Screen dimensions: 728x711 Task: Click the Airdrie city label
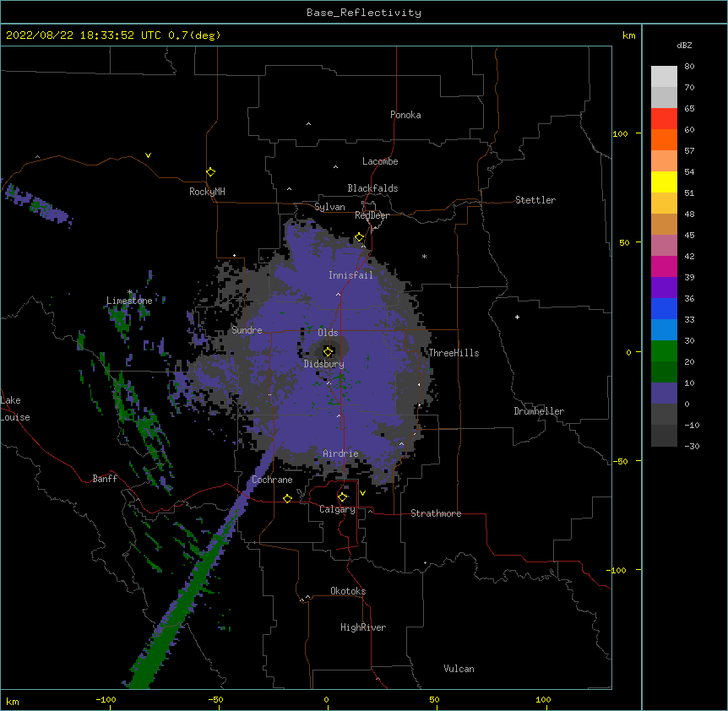340,453
